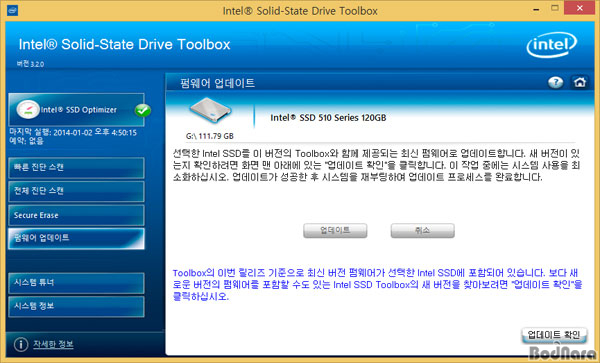
Task: Click the info circle icon near 자세한 정보
Action: 21,344
